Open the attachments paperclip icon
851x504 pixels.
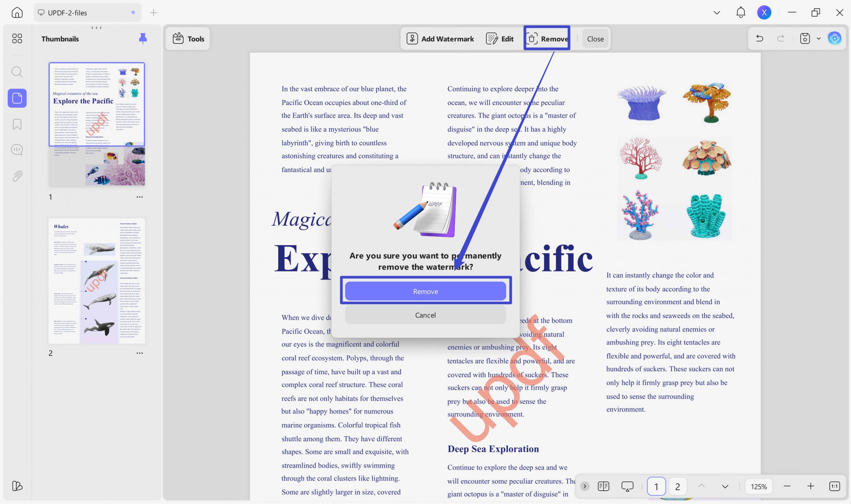point(17,176)
